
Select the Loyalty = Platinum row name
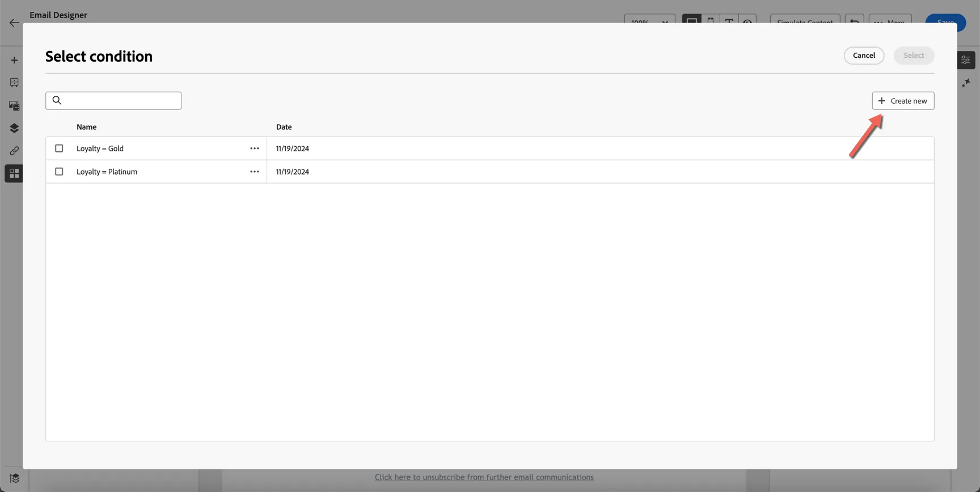click(107, 172)
